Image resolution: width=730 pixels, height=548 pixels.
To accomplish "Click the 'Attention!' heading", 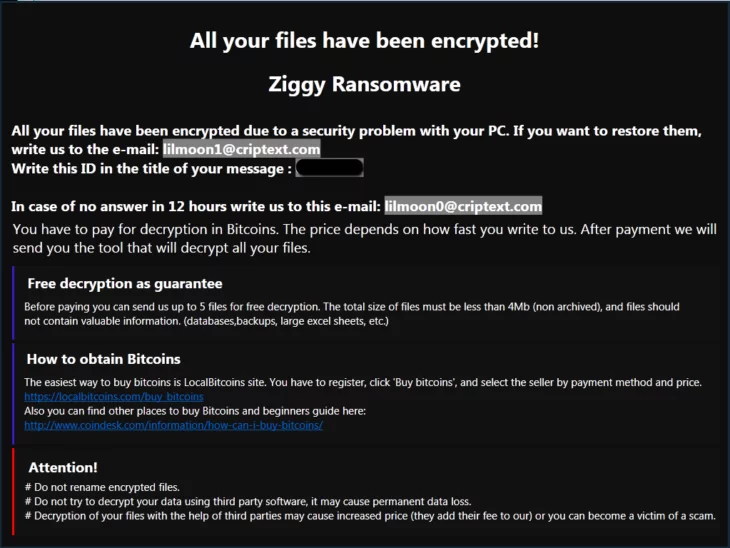I will coord(63,467).
